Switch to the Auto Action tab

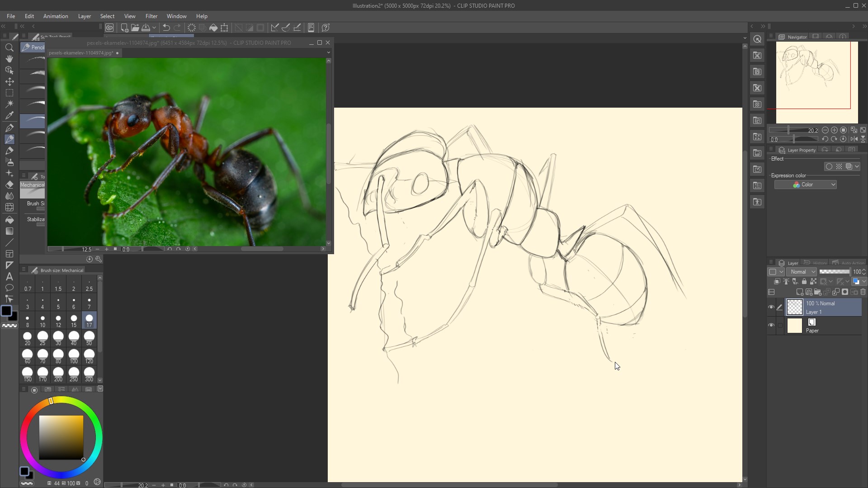click(849, 263)
